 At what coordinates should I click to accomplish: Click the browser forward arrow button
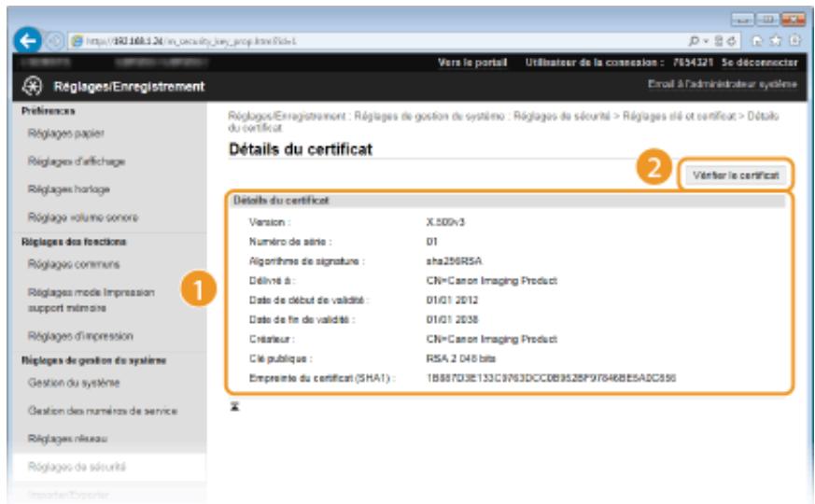54,41
